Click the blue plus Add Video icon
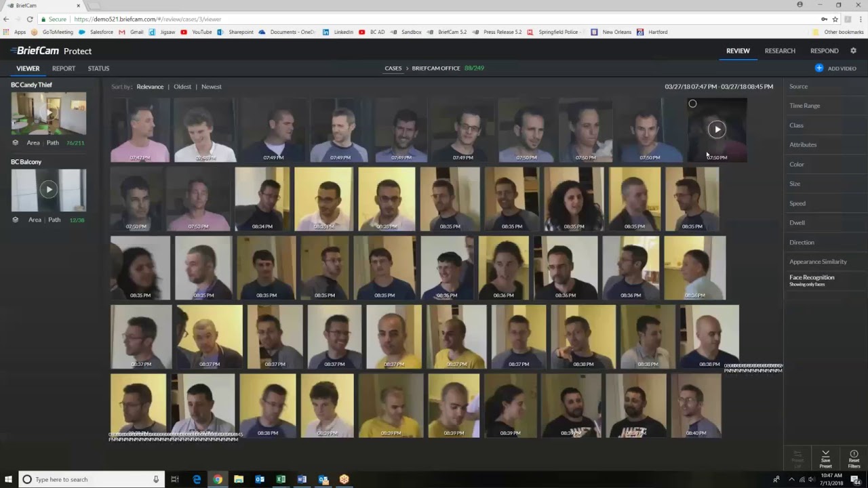868x488 pixels. pyautogui.click(x=819, y=68)
